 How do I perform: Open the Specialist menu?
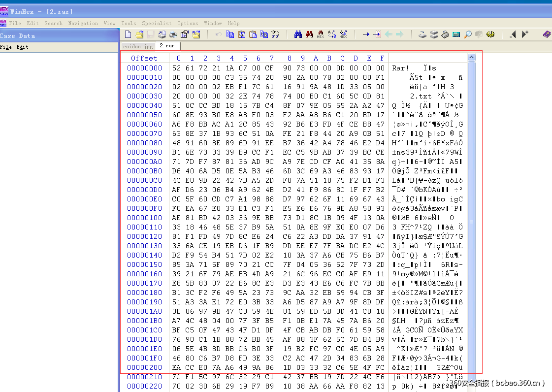click(x=157, y=23)
